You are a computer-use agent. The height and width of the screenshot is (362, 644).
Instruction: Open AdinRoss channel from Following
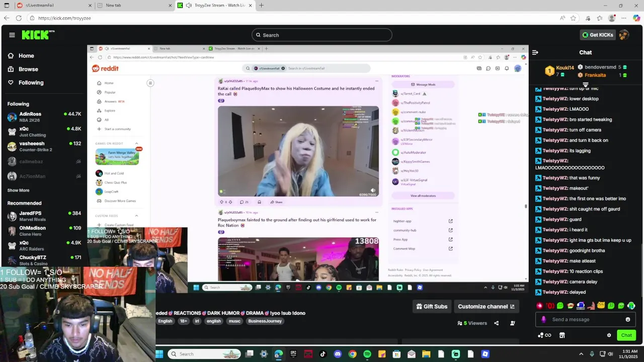coord(44,117)
